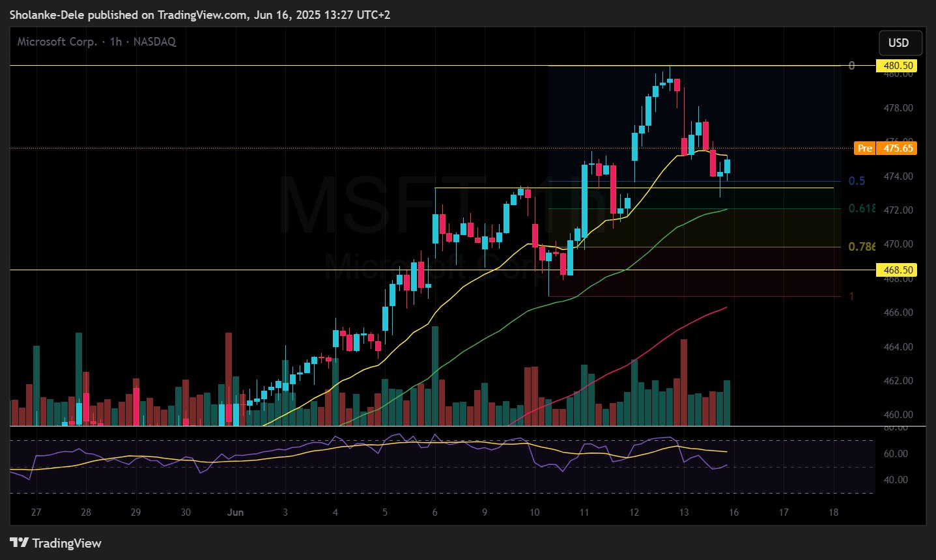This screenshot has width=936, height=560.
Task: Click the 464.00 price axis value
Action: pyautogui.click(x=898, y=347)
